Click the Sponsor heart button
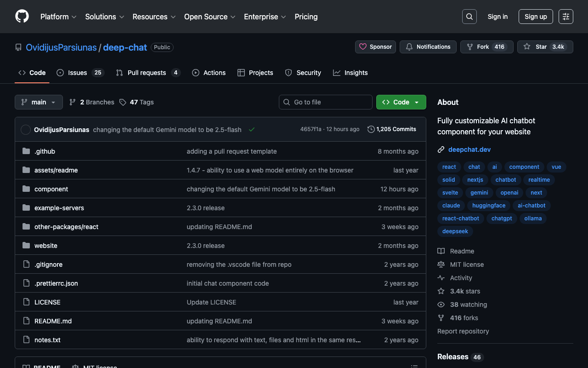Viewport: 588px width, 368px height. click(375, 47)
